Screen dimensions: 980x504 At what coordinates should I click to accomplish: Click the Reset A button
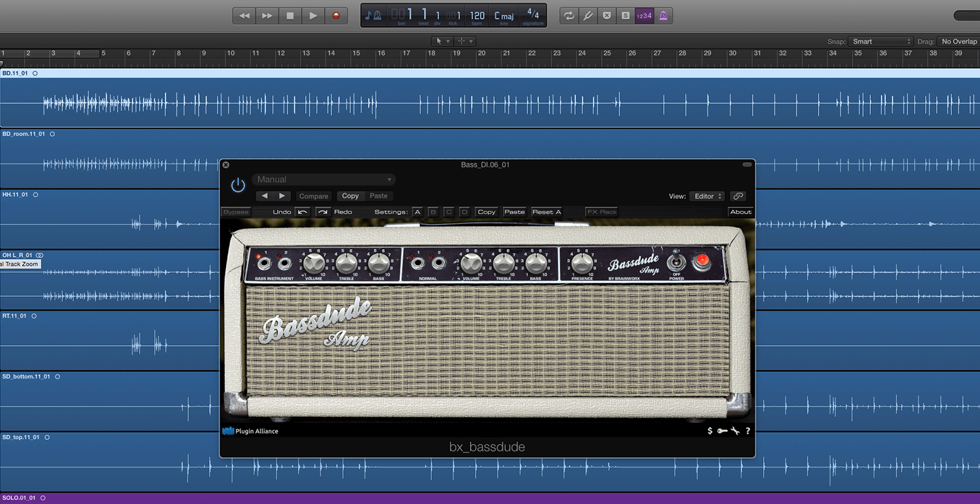click(547, 212)
